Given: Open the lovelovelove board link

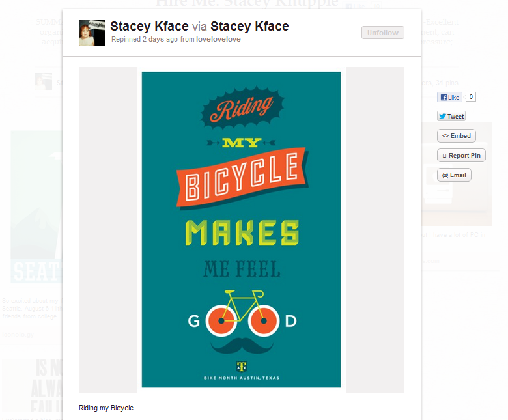Looking at the screenshot, I should point(218,39).
